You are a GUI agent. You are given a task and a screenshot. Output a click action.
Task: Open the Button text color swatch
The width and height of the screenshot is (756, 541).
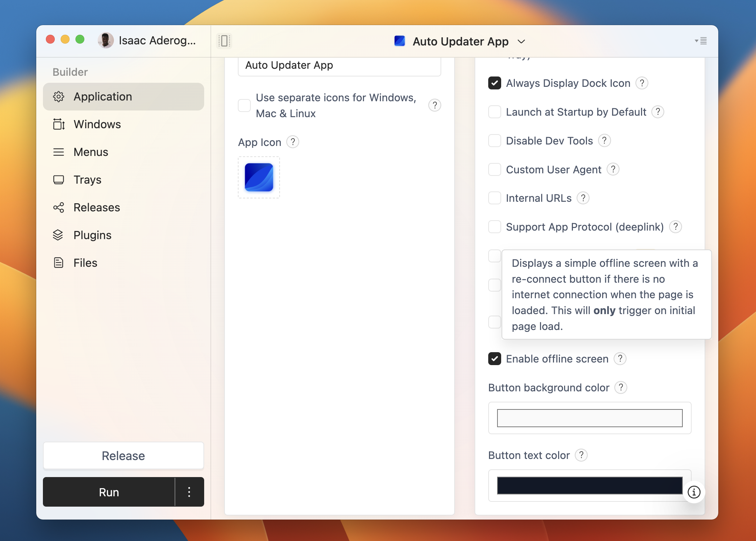click(590, 486)
